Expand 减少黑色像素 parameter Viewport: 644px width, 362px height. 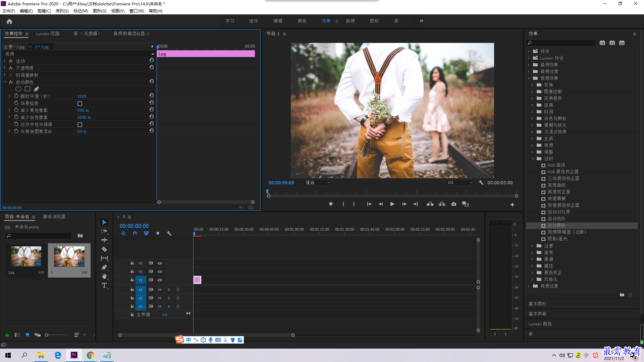9,110
